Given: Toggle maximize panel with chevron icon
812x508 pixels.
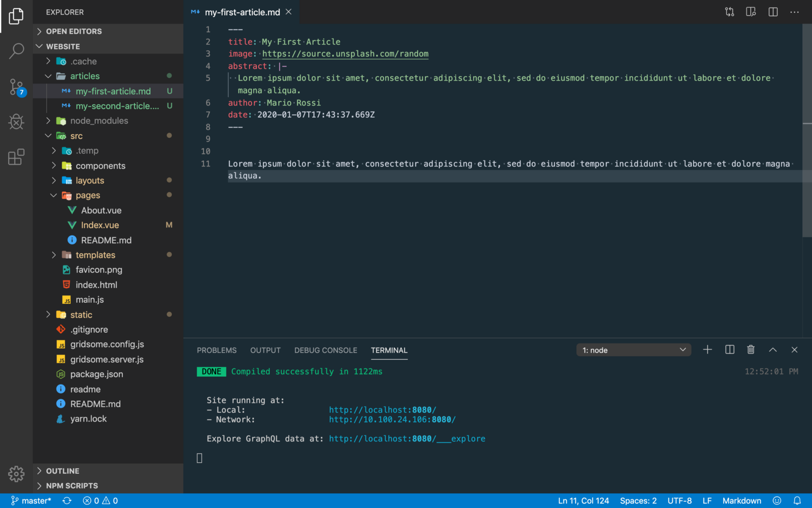Looking at the screenshot, I should pos(773,350).
